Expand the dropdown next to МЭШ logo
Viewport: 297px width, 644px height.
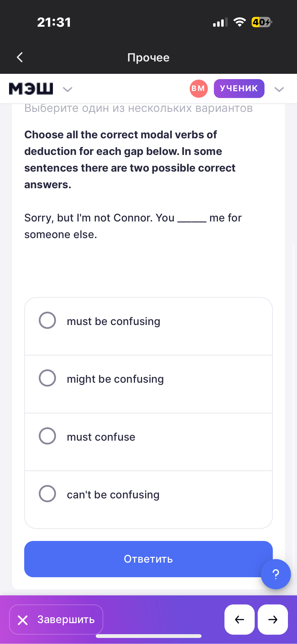point(68,89)
